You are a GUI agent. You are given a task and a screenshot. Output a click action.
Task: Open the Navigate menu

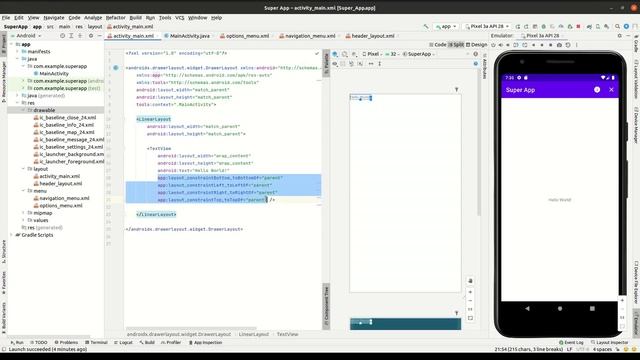click(53, 18)
